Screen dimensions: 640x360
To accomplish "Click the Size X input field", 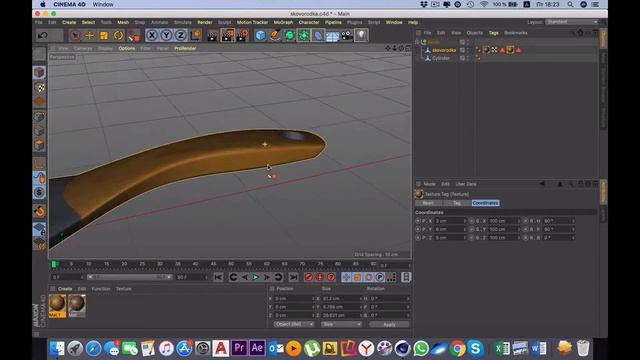I will click(x=341, y=298).
